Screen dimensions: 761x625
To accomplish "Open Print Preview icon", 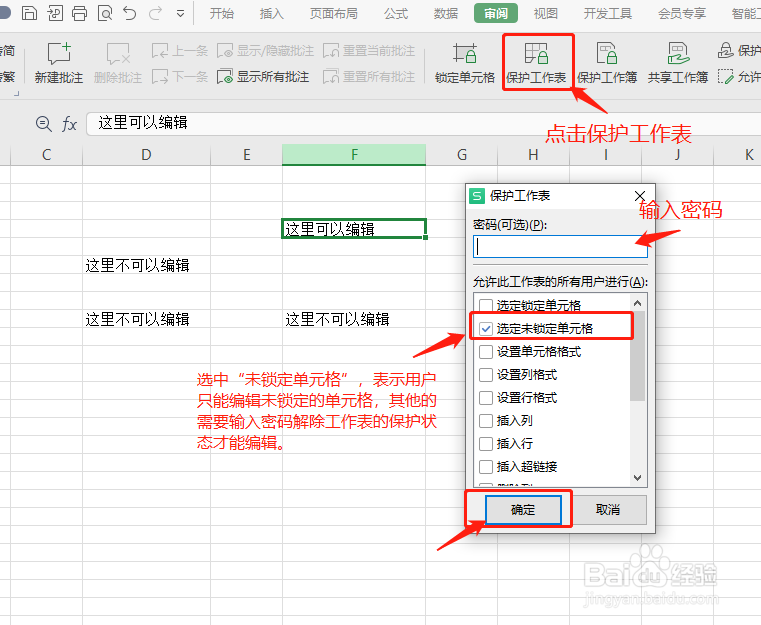I will (x=105, y=13).
